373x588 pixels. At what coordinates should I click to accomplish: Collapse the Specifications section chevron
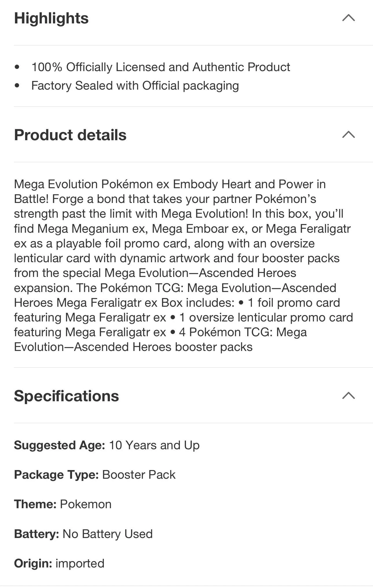pyautogui.click(x=348, y=395)
